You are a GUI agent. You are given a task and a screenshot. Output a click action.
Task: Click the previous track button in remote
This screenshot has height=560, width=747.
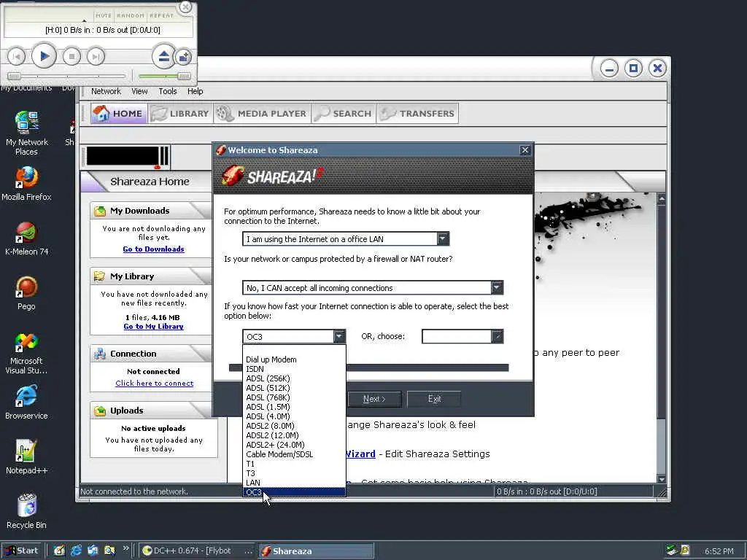point(16,57)
